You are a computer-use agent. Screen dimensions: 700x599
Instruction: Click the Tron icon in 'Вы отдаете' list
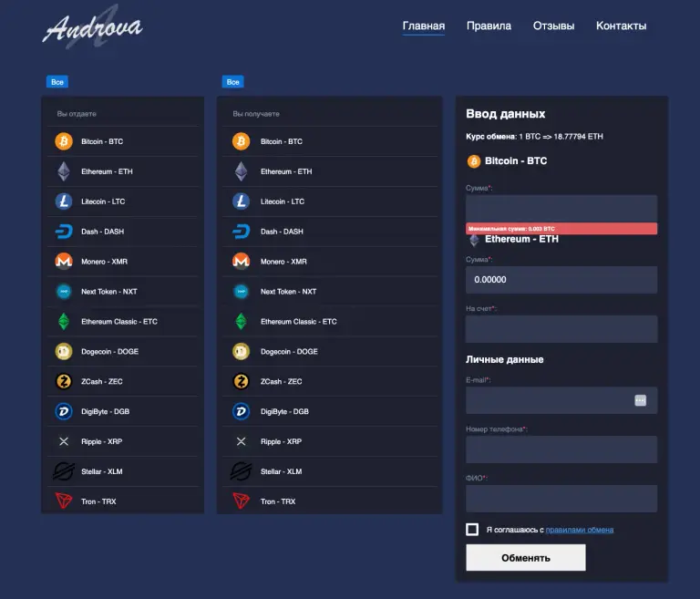tap(64, 501)
